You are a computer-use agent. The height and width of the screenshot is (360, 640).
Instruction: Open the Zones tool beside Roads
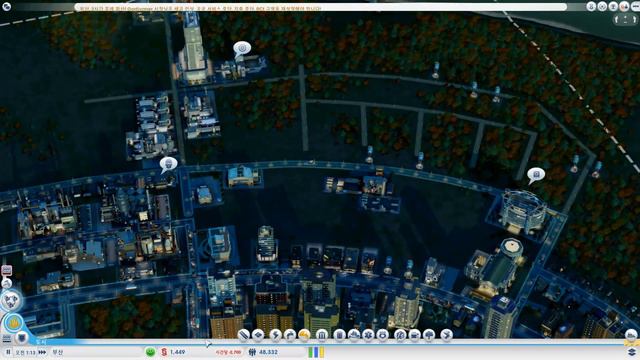258,335
